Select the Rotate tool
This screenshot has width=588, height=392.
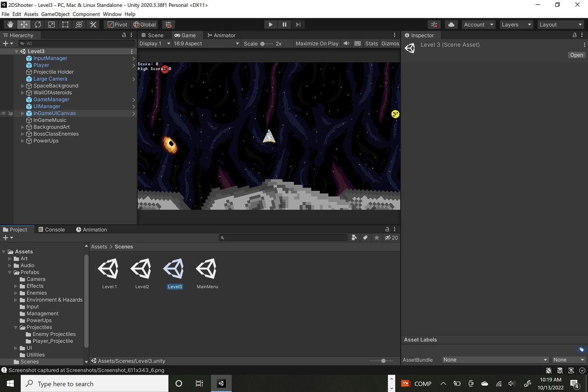tap(38, 24)
